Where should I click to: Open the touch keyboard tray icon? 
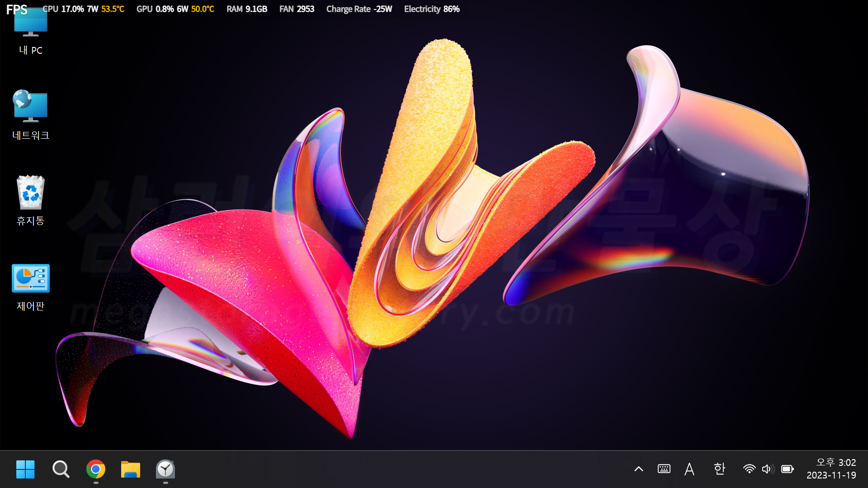pos(664,469)
